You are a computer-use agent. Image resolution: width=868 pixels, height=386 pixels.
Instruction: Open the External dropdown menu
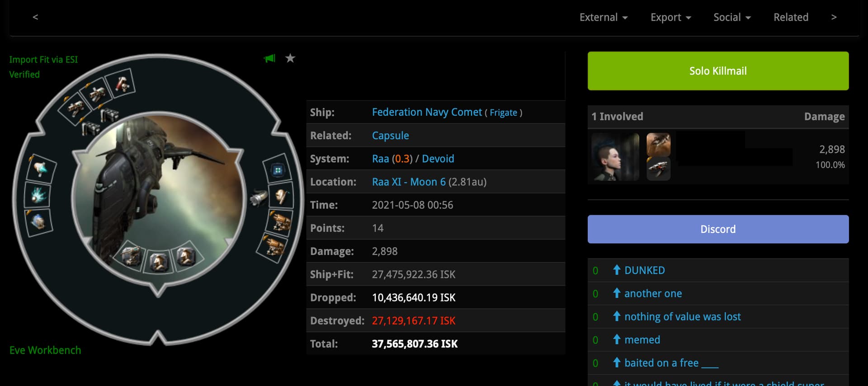[604, 17]
